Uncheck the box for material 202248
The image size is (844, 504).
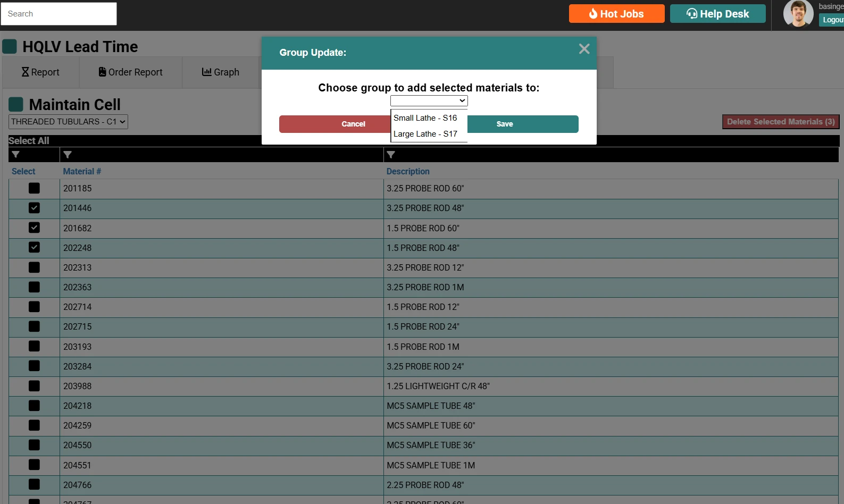34,247
